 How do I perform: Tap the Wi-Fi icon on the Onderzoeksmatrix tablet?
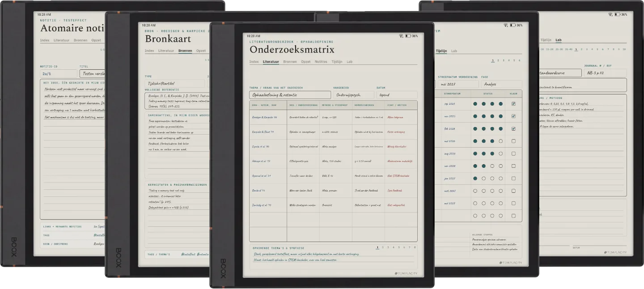pos(402,36)
